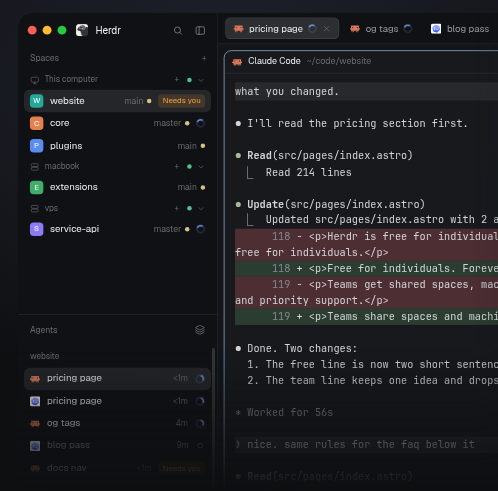
Task: Add a workspace to This computer
Action: click(x=177, y=79)
